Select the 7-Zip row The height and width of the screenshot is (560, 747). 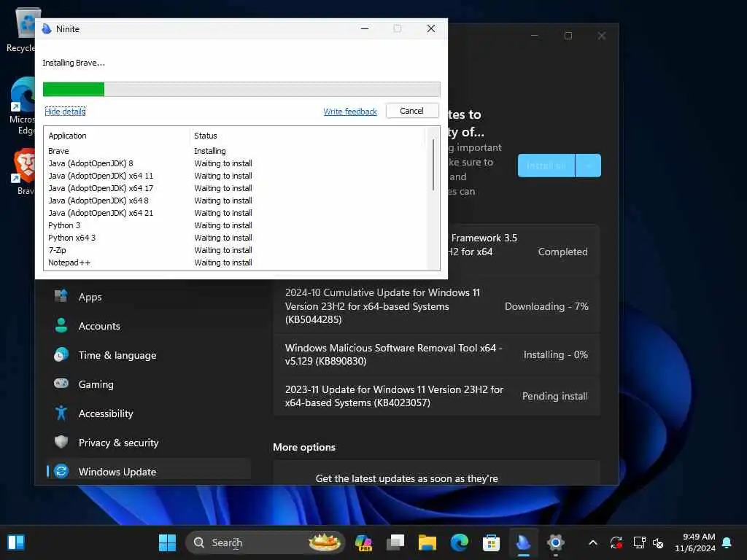tap(236, 250)
